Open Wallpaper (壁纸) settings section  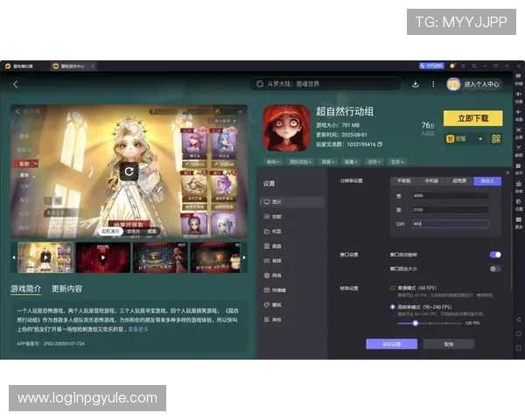pyautogui.click(x=292, y=304)
